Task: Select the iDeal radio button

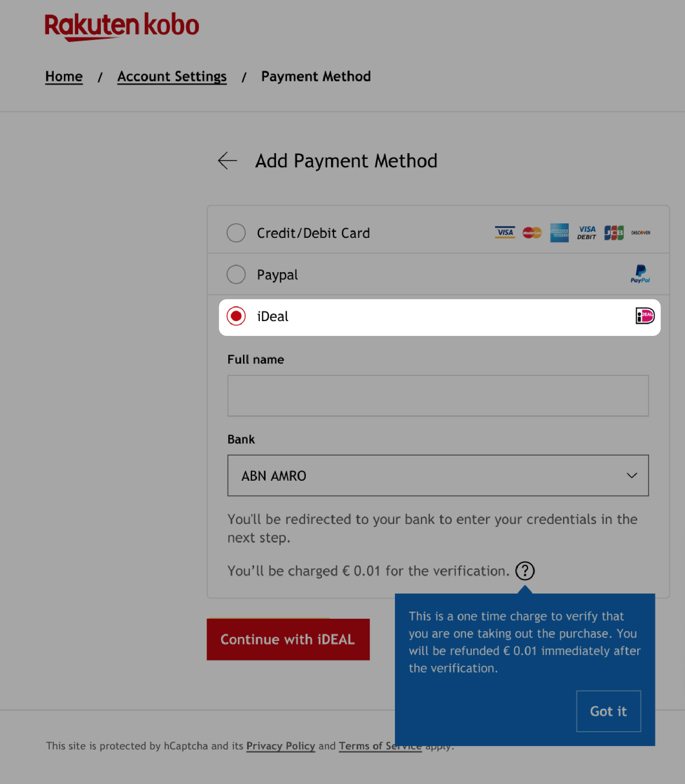Action: [236, 316]
